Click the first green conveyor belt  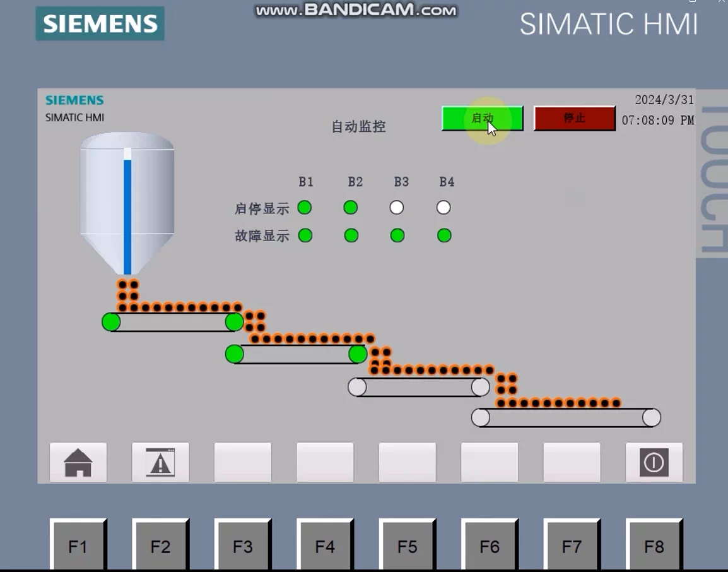173,322
